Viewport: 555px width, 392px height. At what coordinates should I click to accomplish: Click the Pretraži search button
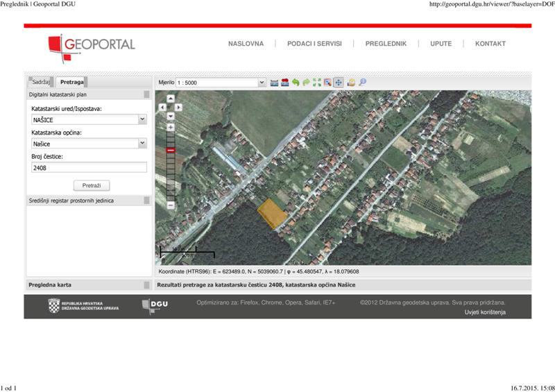pos(92,186)
